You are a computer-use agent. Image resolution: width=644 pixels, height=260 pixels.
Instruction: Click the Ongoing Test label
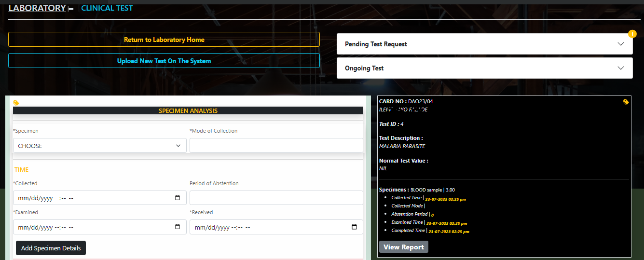(x=364, y=68)
